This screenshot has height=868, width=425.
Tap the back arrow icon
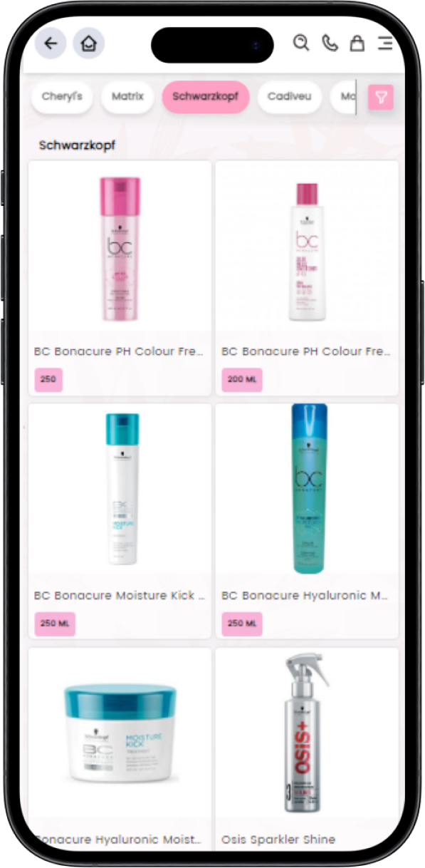pyautogui.click(x=51, y=43)
